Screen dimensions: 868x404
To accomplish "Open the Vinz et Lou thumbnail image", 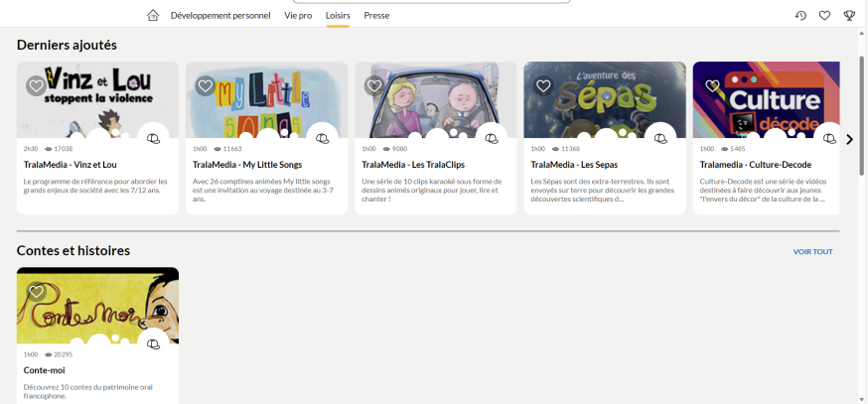I will [97, 99].
